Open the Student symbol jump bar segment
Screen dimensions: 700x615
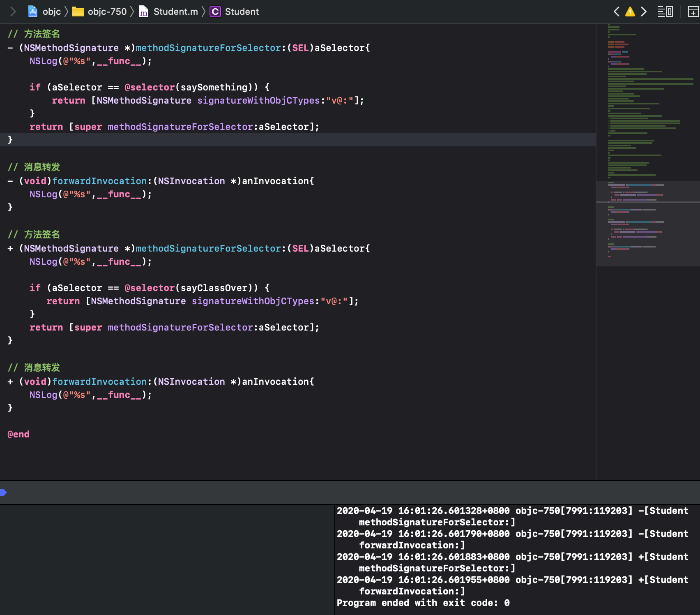pos(234,12)
